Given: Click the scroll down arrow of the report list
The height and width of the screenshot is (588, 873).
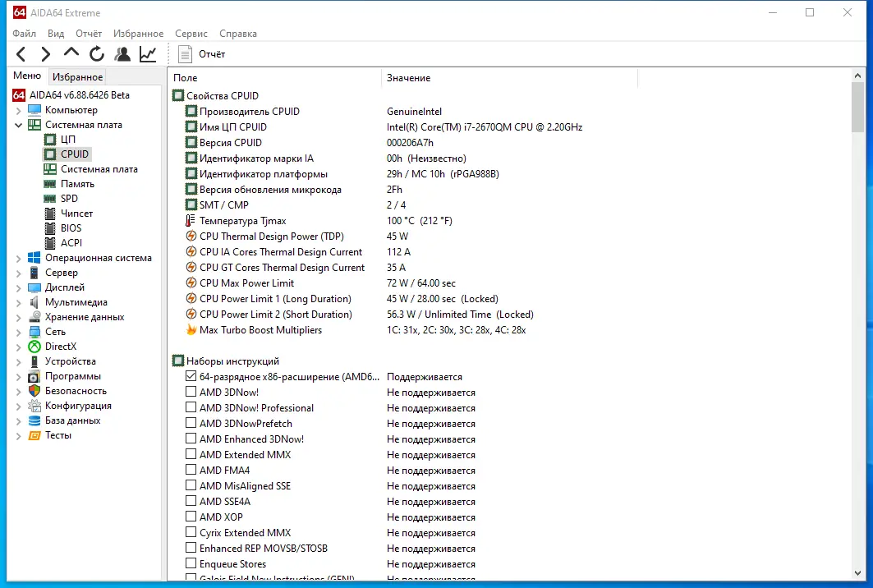Looking at the screenshot, I should pos(857,573).
